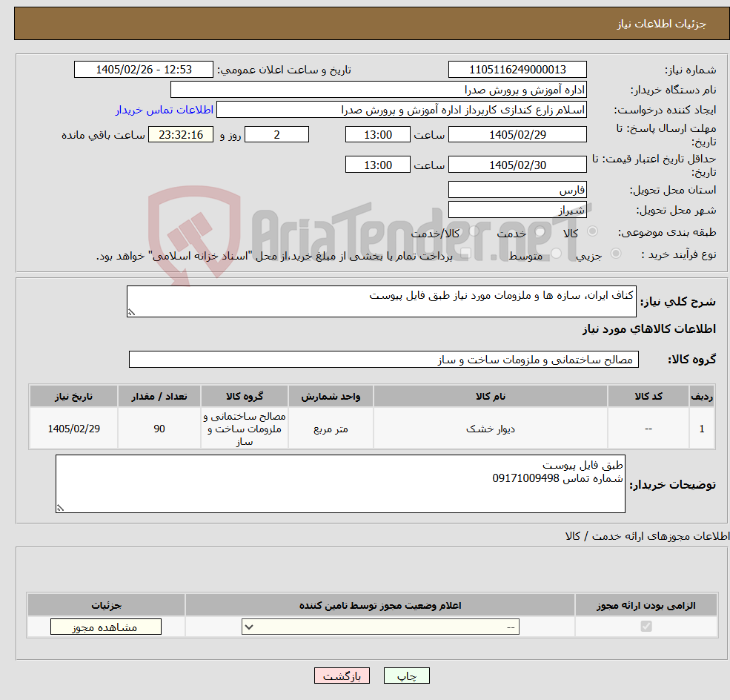Click the buyer notes text area

(340, 484)
